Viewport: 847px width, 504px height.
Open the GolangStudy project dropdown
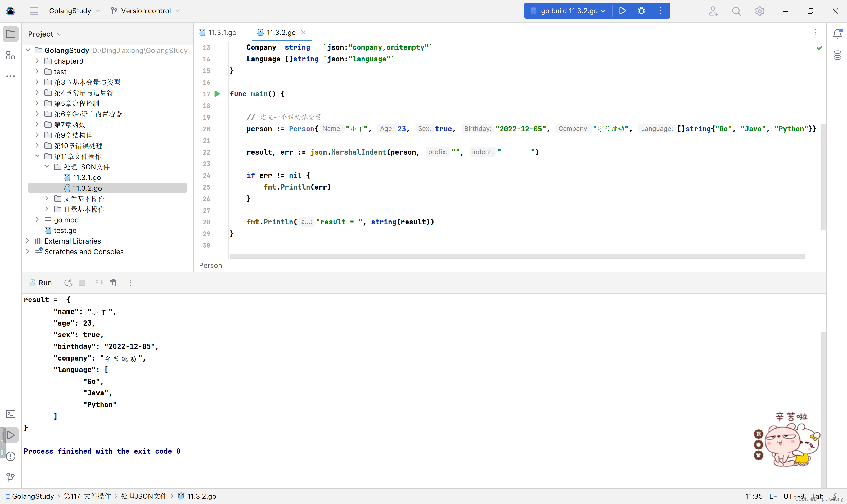coord(75,11)
